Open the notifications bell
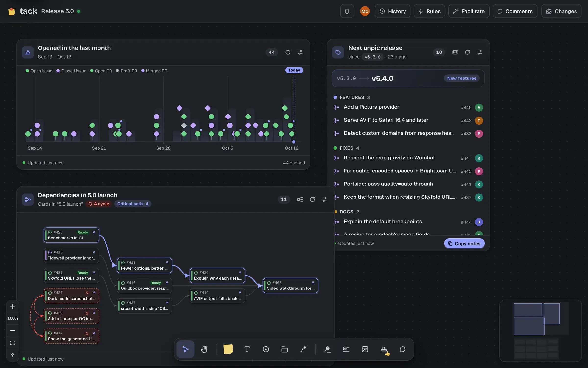The image size is (588, 368). [x=347, y=11]
